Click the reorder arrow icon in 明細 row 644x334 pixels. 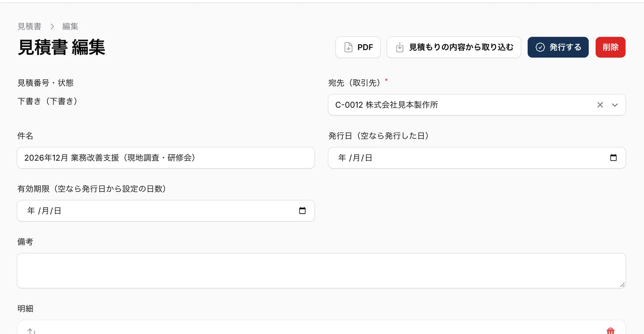click(31, 331)
